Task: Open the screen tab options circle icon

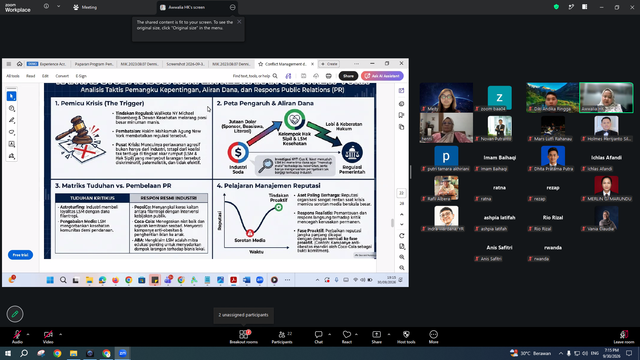Action: [x=232, y=7]
